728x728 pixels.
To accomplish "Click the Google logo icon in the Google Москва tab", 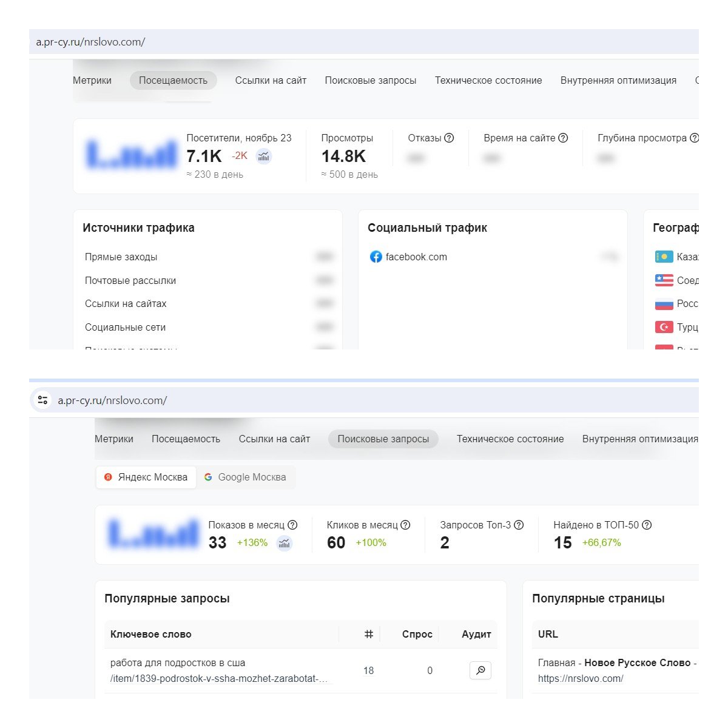I will click(x=208, y=477).
